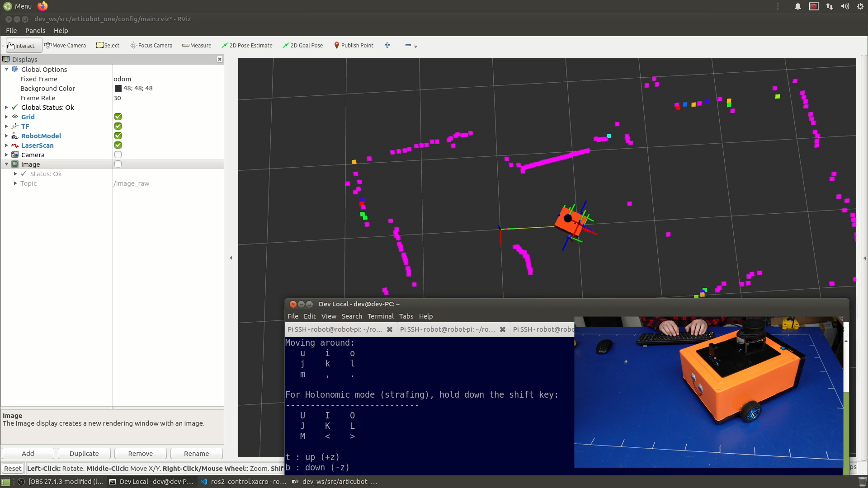Launch Firefox from the top panel
Screen dimensions: 868x488
pos(42,6)
